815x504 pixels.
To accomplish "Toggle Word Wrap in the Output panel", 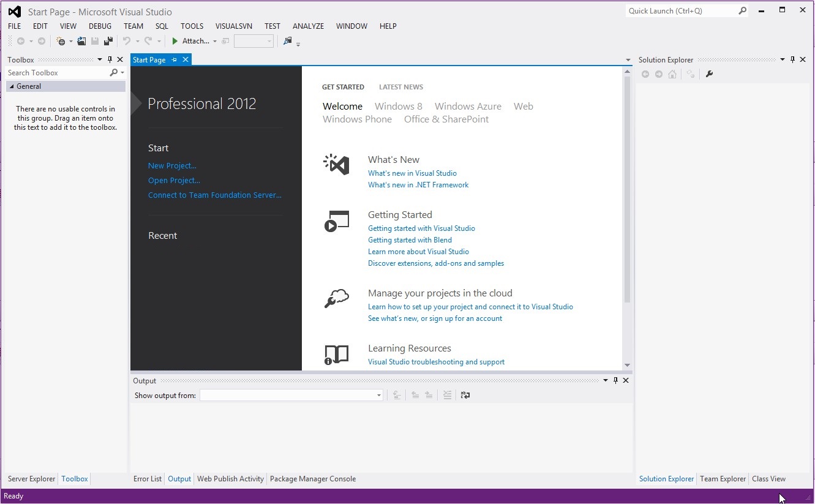I will (x=465, y=395).
